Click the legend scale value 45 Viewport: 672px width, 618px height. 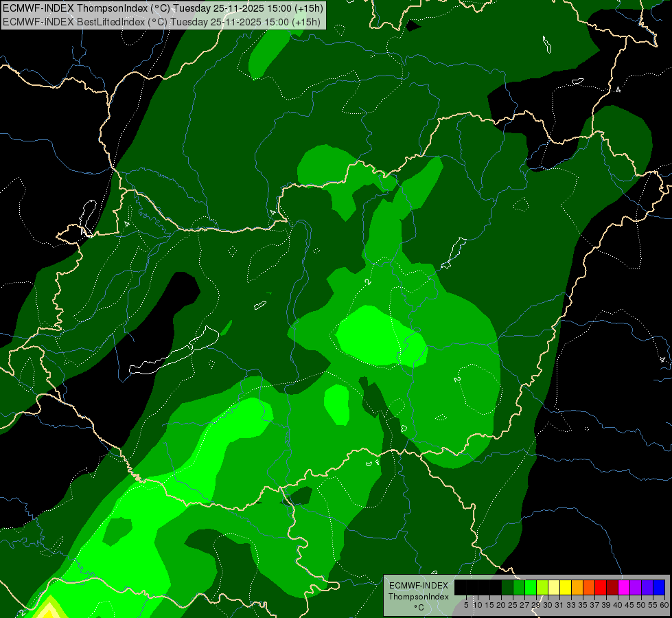pos(630,605)
